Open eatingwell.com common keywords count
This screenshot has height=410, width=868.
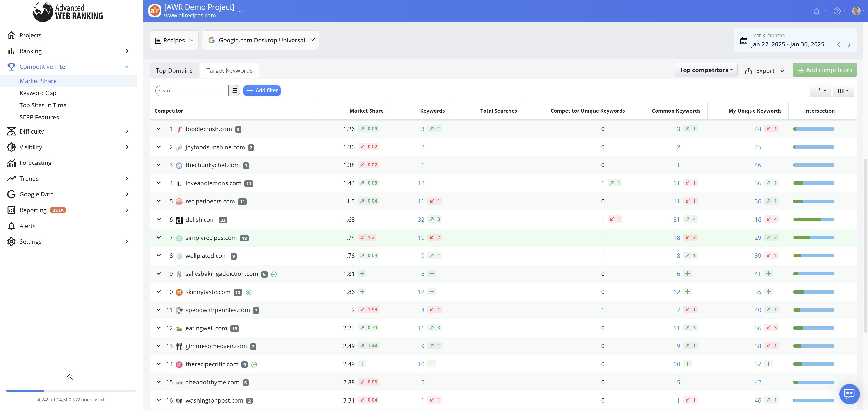[677, 328]
